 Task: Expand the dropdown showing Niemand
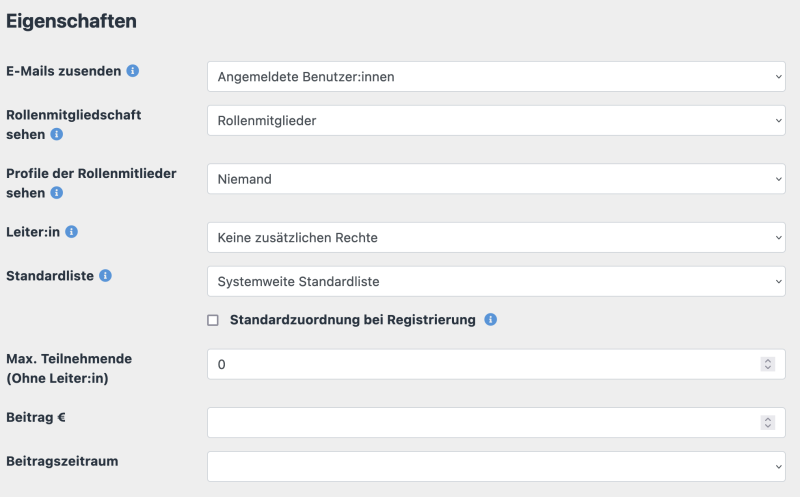point(496,179)
